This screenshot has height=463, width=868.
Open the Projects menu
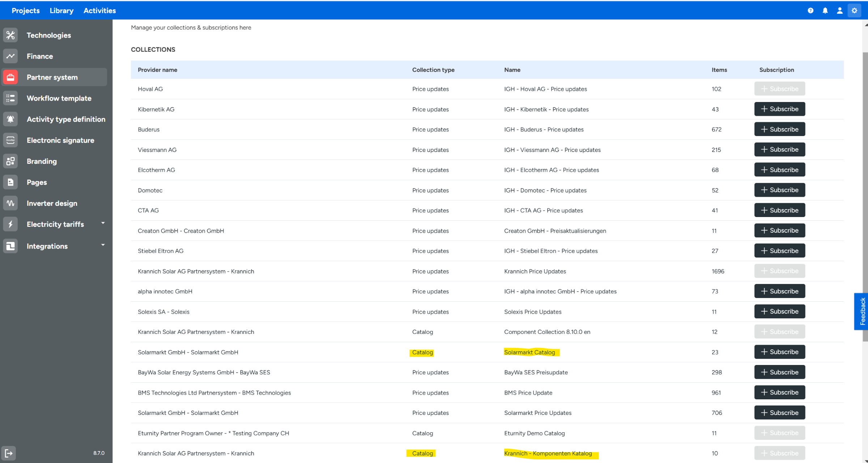tap(25, 10)
